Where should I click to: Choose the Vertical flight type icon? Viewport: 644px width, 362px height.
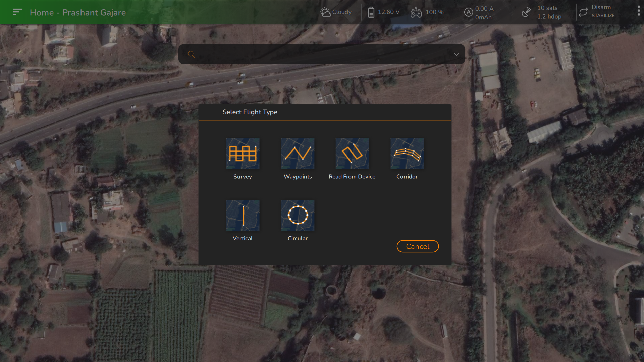coord(243,215)
